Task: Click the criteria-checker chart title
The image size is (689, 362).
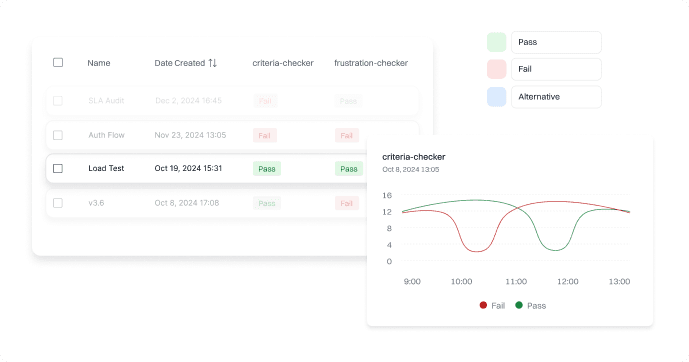Action: click(413, 157)
